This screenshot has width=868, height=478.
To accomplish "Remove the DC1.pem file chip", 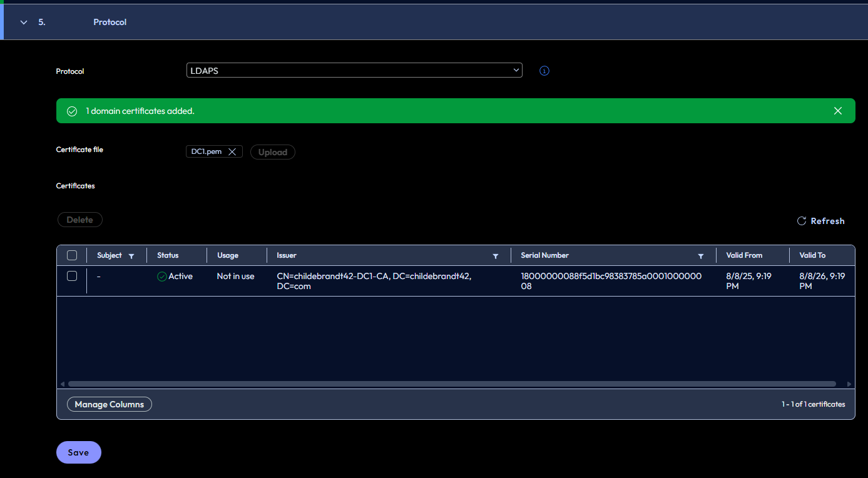I will [x=232, y=152].
